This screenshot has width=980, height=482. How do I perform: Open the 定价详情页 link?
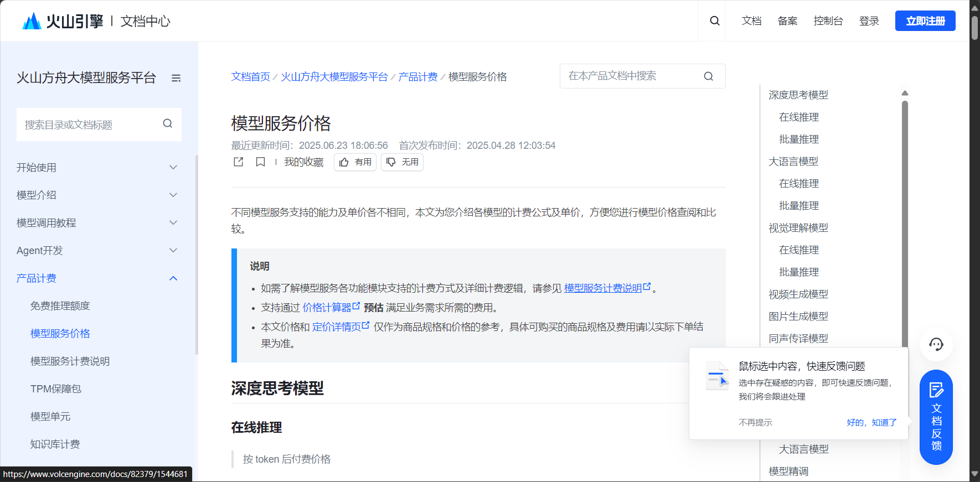pyautogui.click(x=336, y=326)
